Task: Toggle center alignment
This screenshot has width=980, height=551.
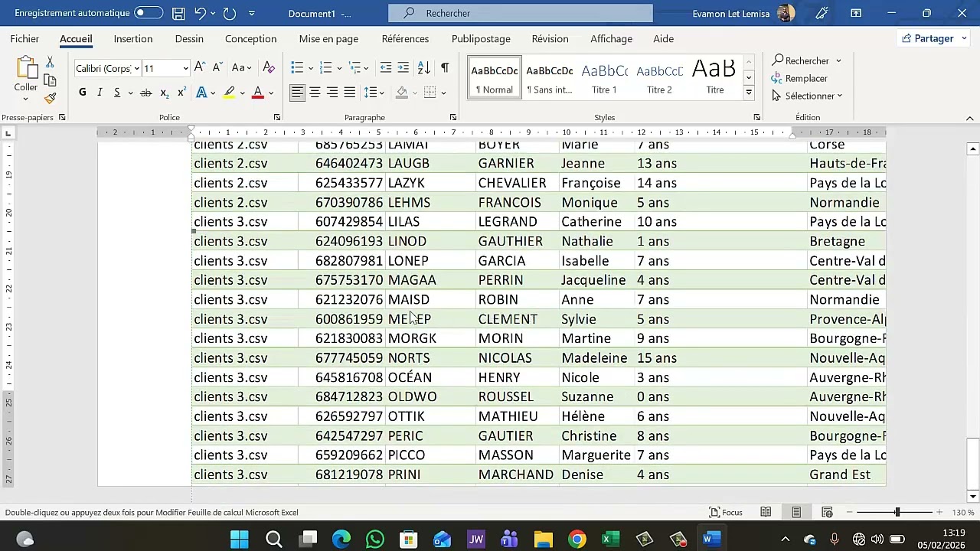Action: click(x=315, y=93)
